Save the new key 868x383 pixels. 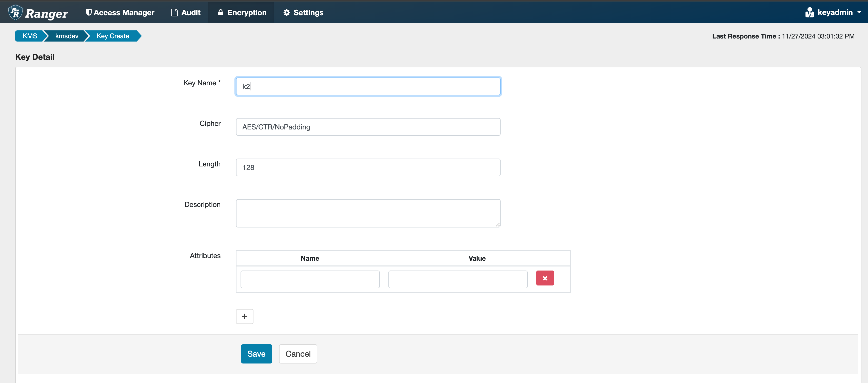click(x=256, y=354)
